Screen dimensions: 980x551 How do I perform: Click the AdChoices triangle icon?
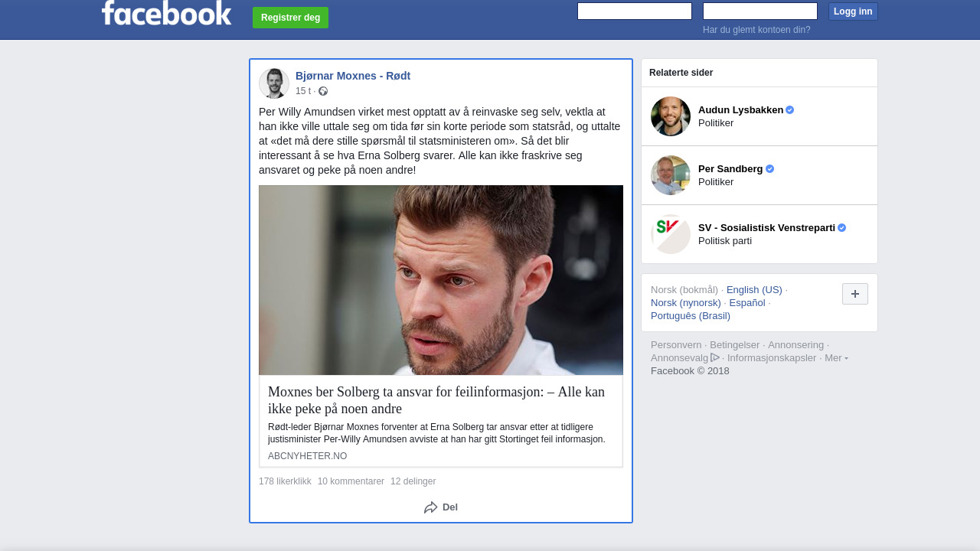click(x=715, y=357)
